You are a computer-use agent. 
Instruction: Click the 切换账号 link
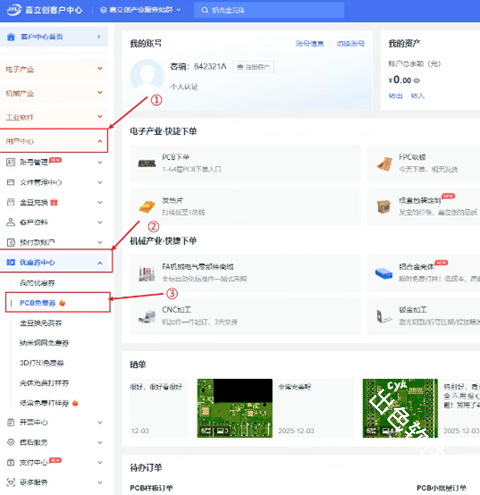[x=350, y=43]
